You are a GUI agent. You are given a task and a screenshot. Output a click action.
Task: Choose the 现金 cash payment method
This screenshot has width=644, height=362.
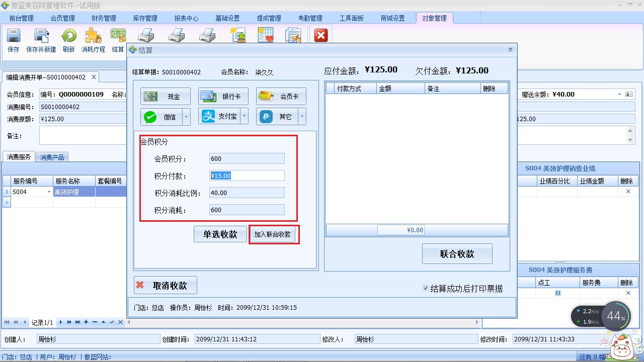click(x=165, y=96)
